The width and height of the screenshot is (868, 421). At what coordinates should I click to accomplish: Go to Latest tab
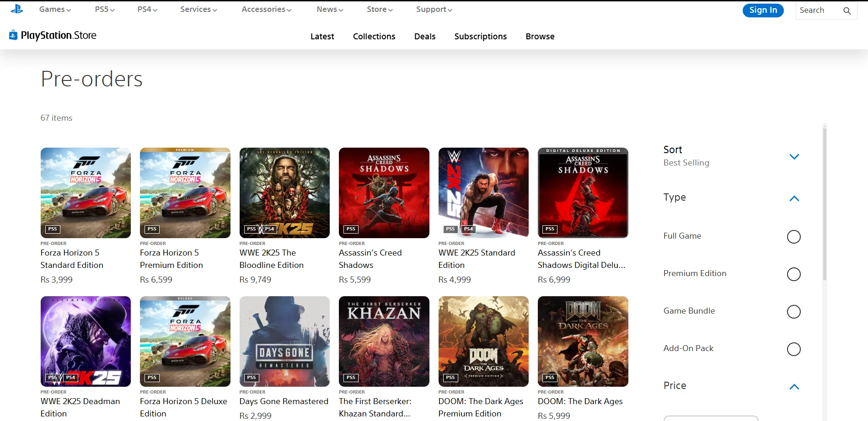point(322,37)
